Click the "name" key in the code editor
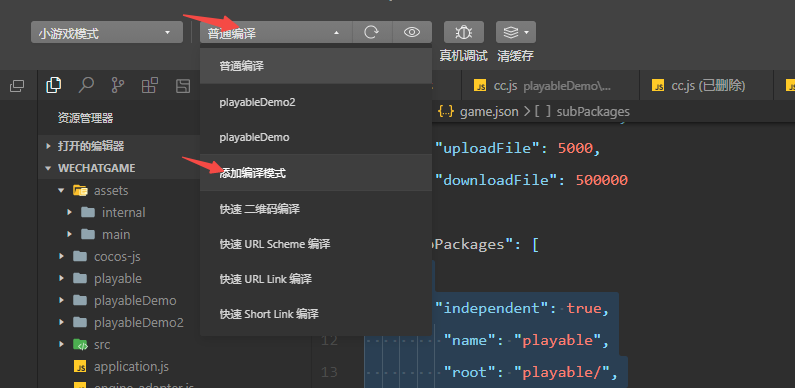This screenshot has height=388, width=795. click(x=474, y=340)
